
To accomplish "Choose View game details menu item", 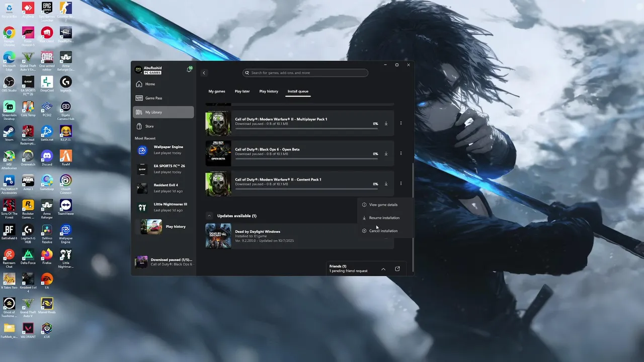I will click(385, 205).
